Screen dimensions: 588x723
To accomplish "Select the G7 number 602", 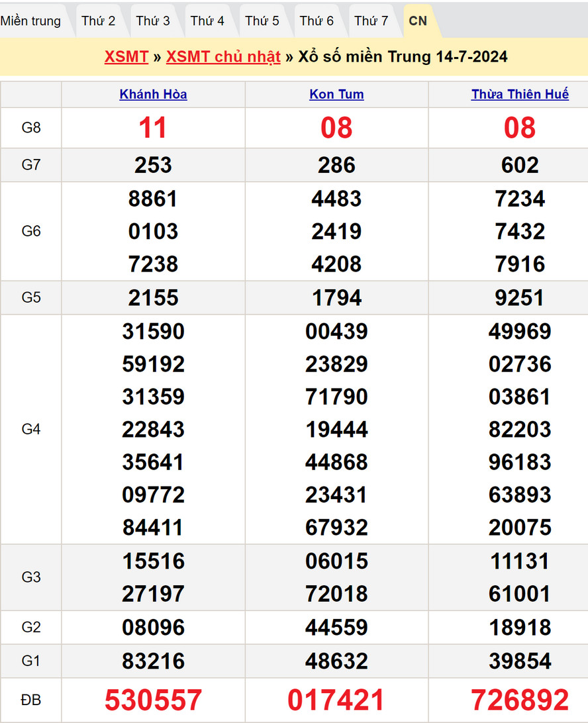I will click(x=520, y=165).
